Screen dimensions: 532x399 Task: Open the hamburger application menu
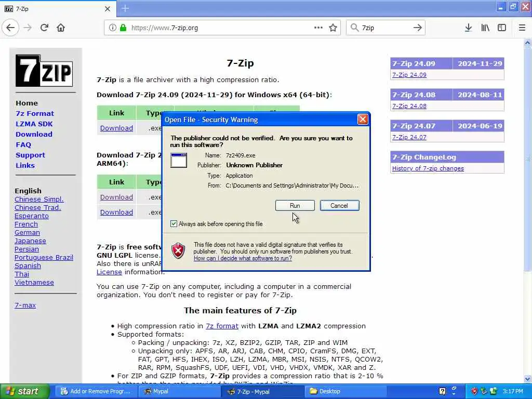point(522,28)
